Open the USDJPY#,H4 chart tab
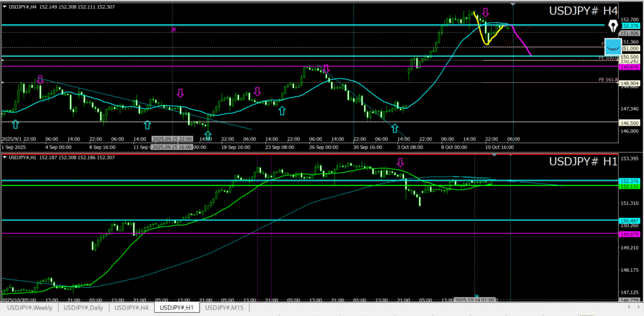Viewport: 644px width, 316px height. point(131,308)
